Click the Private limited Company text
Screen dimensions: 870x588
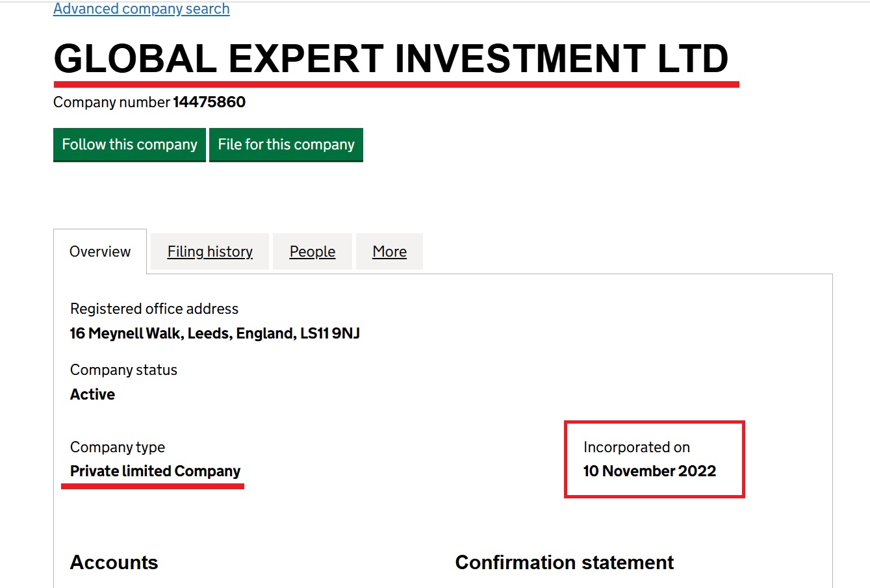pos(155,471)
